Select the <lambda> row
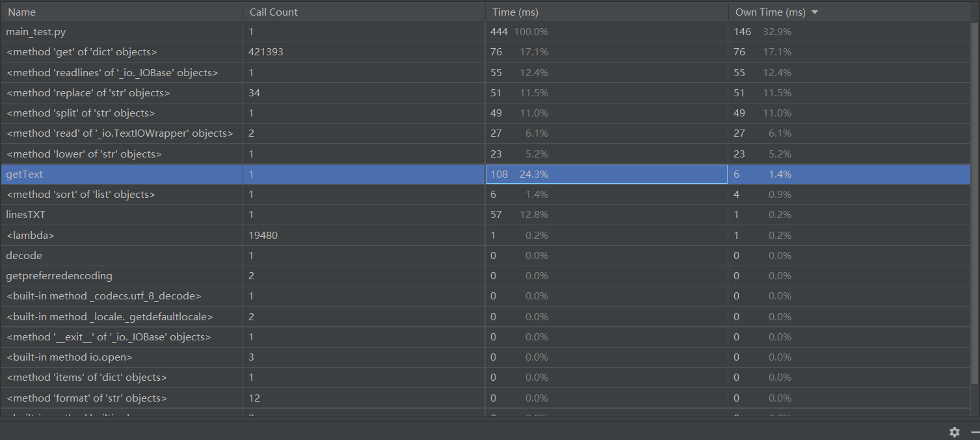Viewport: 980px width, 440px height. pyautogui.click(x=486, y=235)
